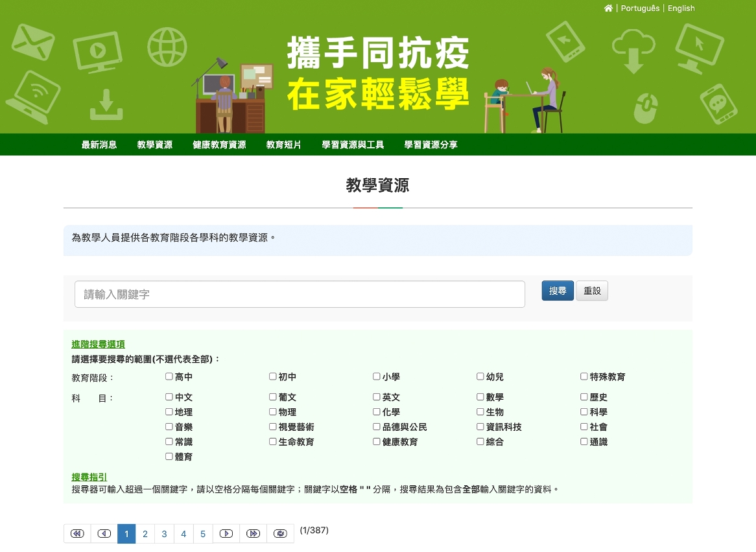Tick the 高中 education level checkbox
The width and height of the screenshot is (756, 552).
click(169, 376)
